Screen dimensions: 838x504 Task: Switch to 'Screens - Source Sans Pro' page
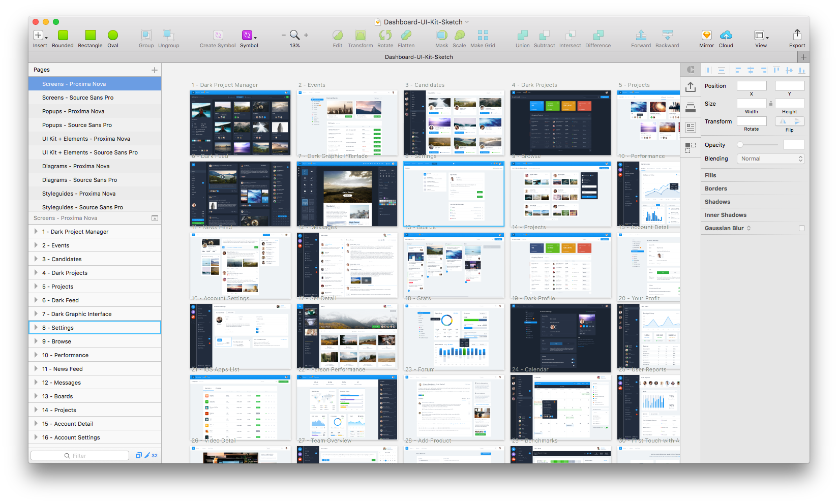[x=78, y=98]
